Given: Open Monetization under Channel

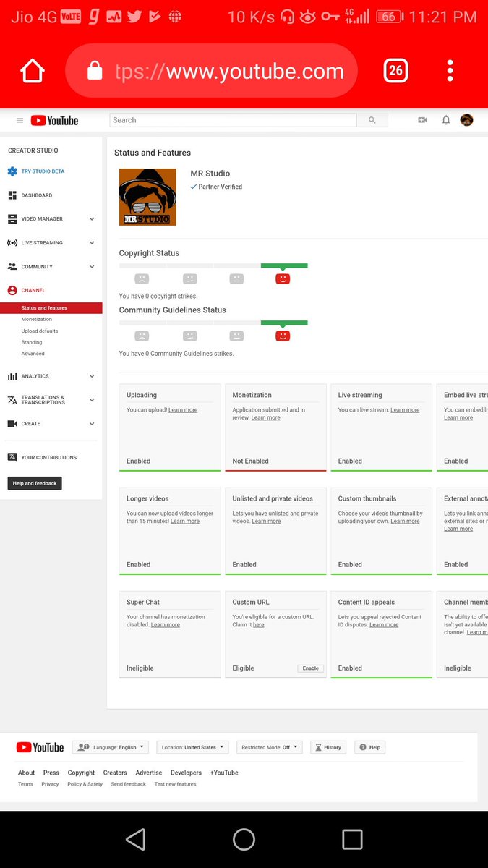Looking at the screenshot, I should pos(37,319).
